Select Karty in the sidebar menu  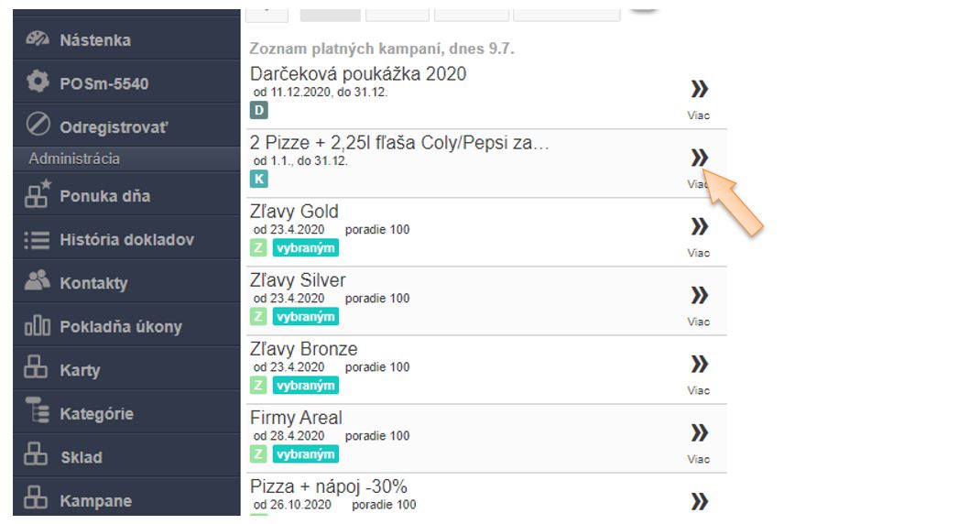coord(80,370)
